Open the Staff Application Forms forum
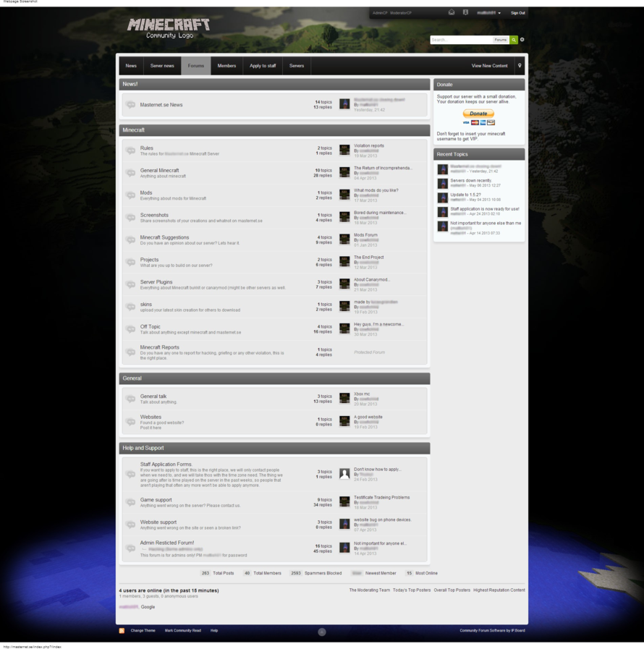Screen dimensions: 644x649 166,465
